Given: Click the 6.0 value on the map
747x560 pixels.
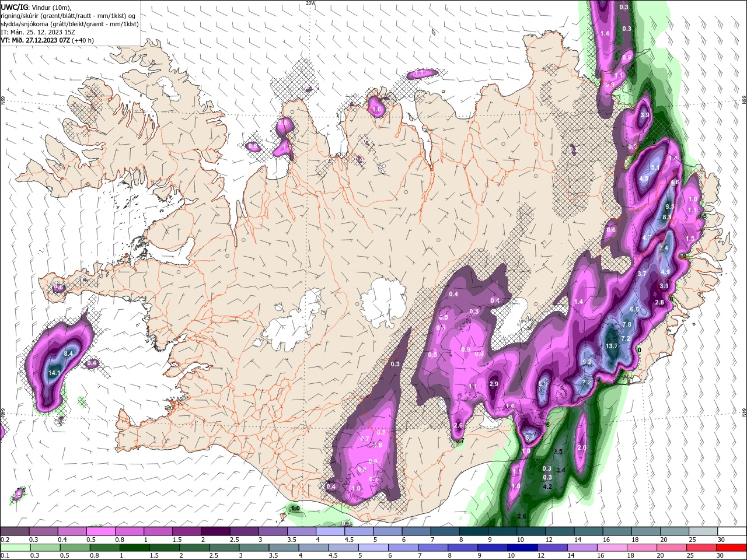Looking at the screenshot, I should (x=634, y=309).
